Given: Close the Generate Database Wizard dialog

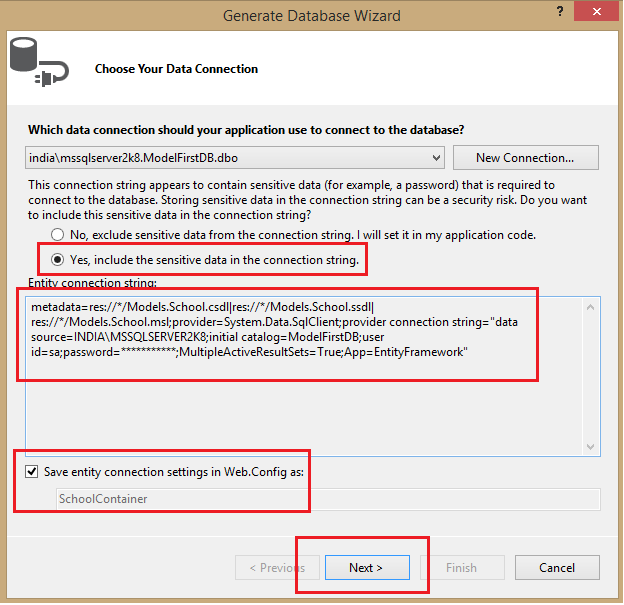Looking at the screenshot, I should coord(598,12).
